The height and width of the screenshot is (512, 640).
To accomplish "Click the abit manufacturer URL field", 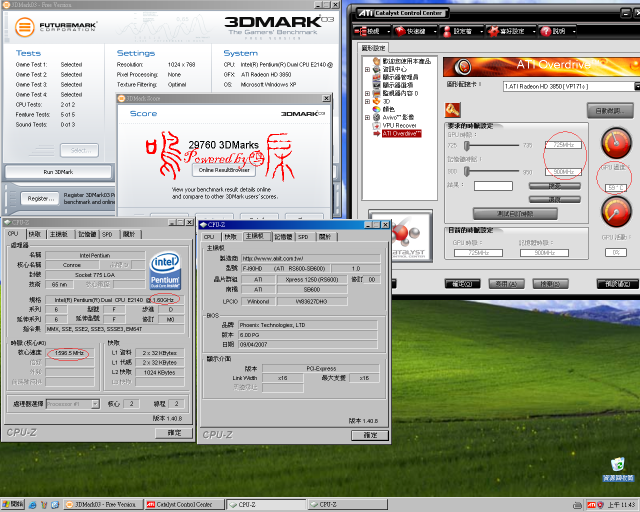I will pos(311,258).
